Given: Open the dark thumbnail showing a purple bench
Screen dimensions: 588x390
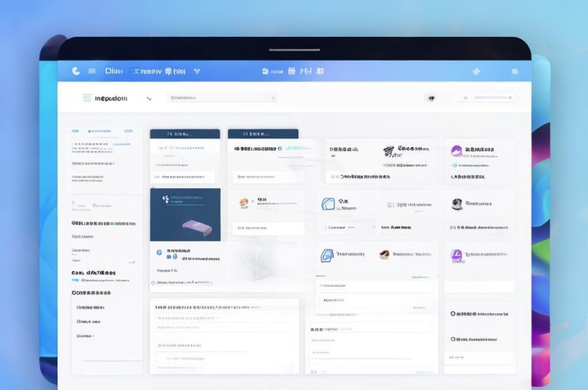Looking at the screenshot, I should point(185,215).
